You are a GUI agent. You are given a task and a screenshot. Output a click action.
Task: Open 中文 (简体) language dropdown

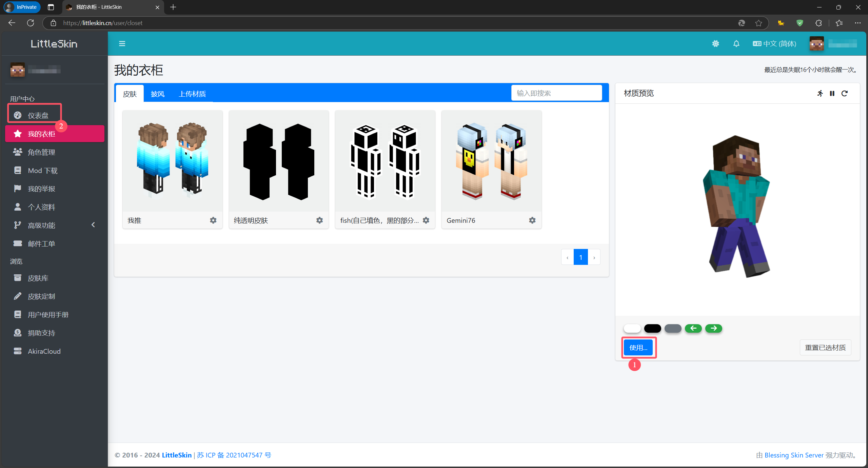pos(775,44)
